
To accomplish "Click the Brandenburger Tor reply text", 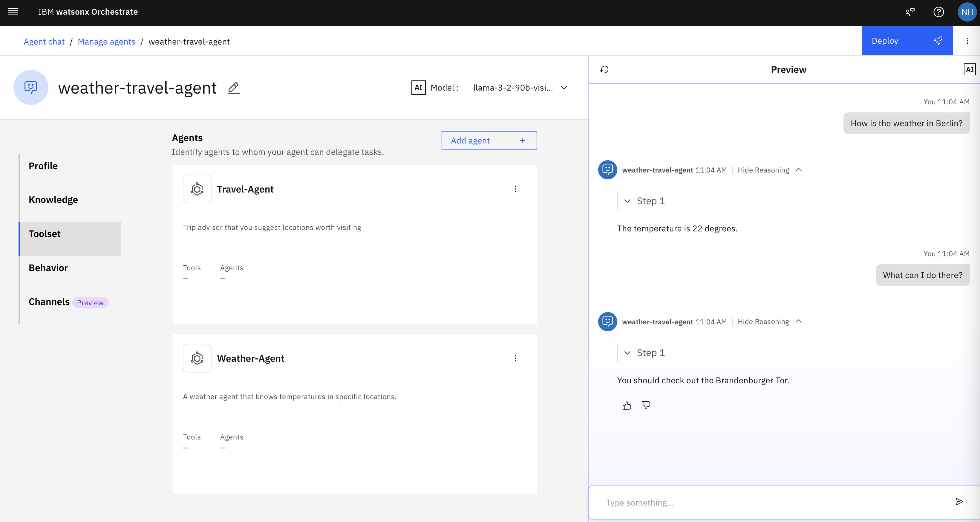I will [703, 381].
